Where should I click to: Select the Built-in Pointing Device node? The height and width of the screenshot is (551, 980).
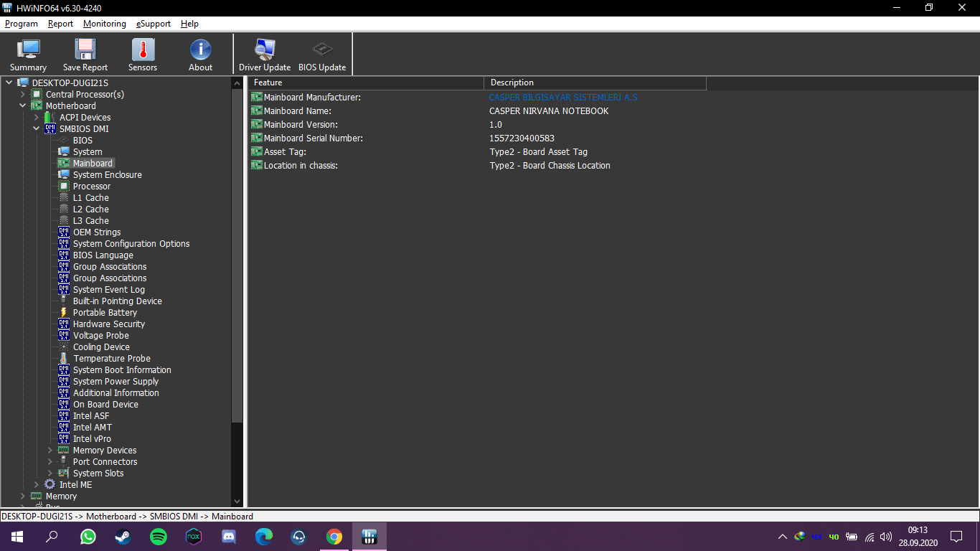point(118,301)
